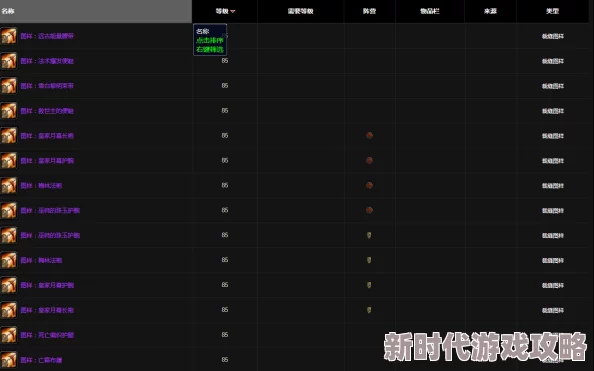Viewport: 594px width, 371px height.
Task: Click the item icon of Alliance 梅林法袍 row
Action: pyautogui.click(x=8, y=260)
